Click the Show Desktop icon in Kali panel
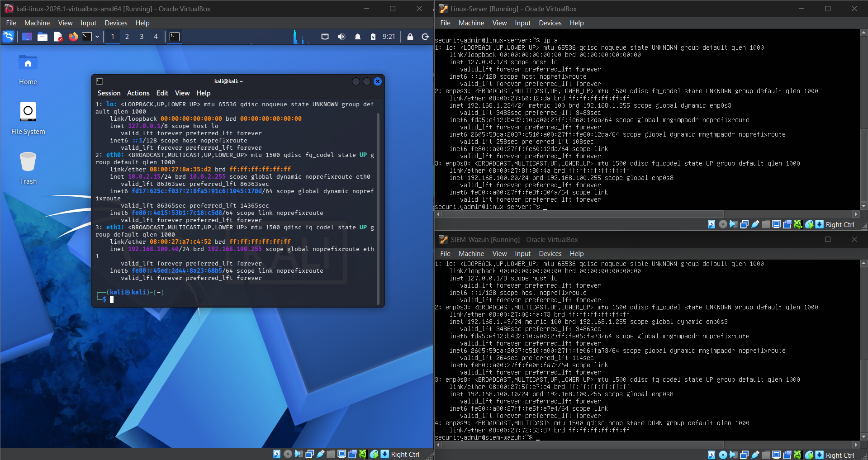Image resolution: width=868 pixels, height=460 pixels. tap(27, 37)
